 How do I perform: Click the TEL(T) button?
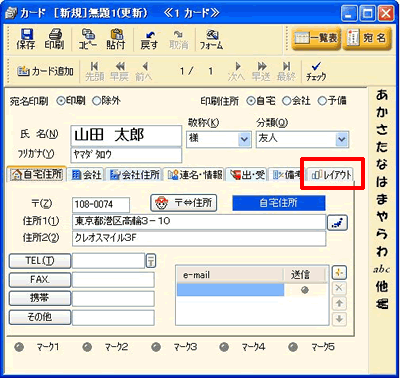point(40,261)
